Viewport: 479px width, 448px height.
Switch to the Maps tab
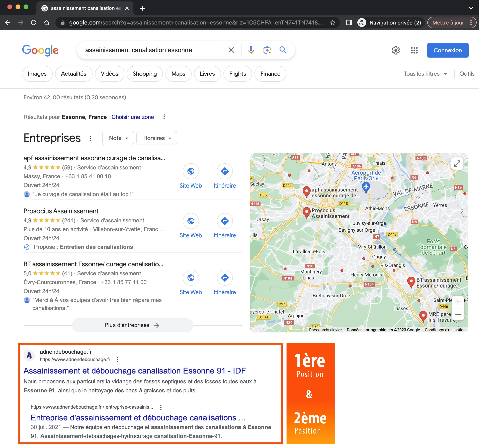coord(178,74)
